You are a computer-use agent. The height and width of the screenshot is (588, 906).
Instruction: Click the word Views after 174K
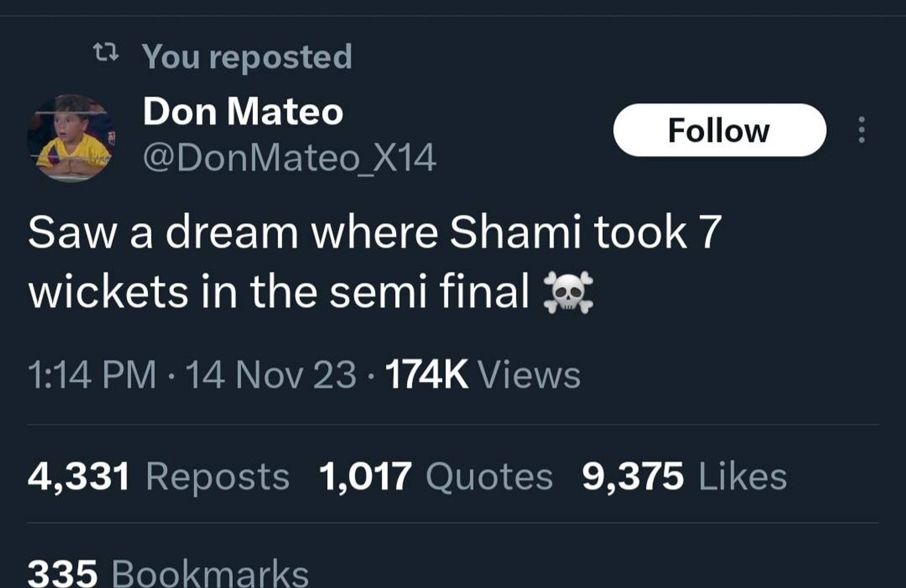pyautogui.click(x=530, y=375)
